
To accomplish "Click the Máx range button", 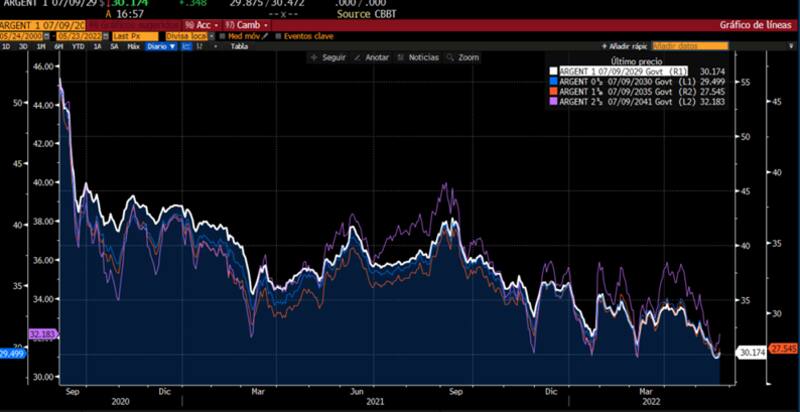I will pyautogui.click(x=132, y=46).
